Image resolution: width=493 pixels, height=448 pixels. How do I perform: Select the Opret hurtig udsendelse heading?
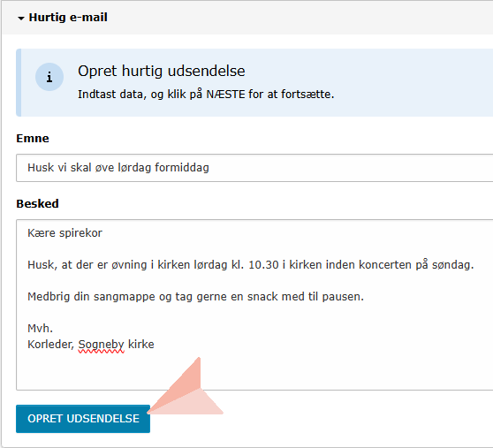click(x=162, y=71)
